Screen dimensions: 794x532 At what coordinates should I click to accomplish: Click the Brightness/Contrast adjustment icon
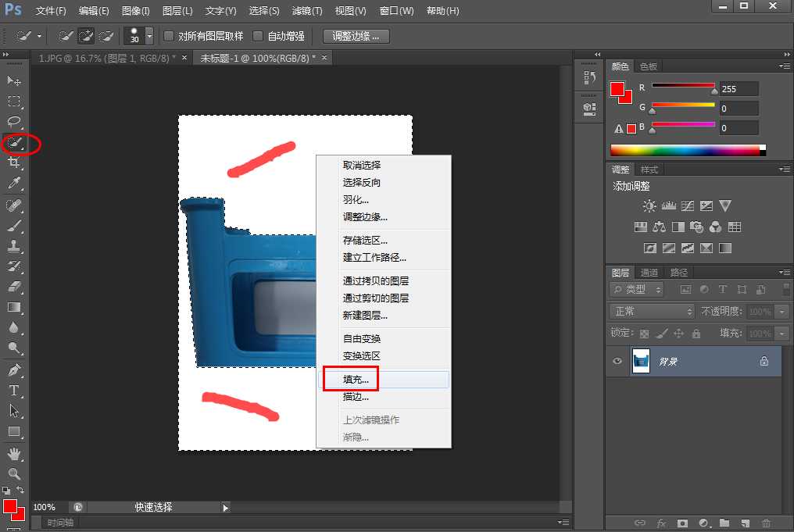pyautogui.click(x=649, y=206)
